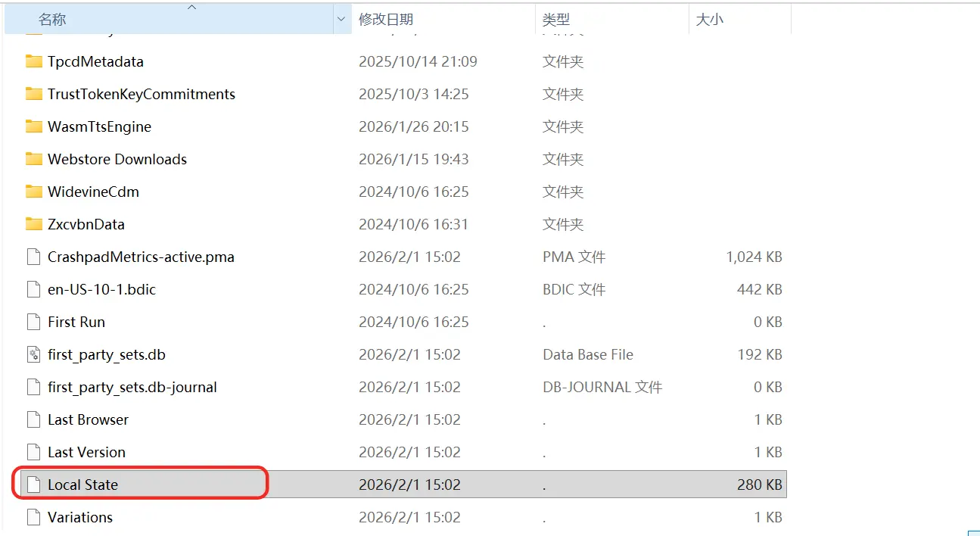The width and height of the screenshot is (980, 536).
Task: Click the WidevineCdm folder icon
Action: (34, 192)
